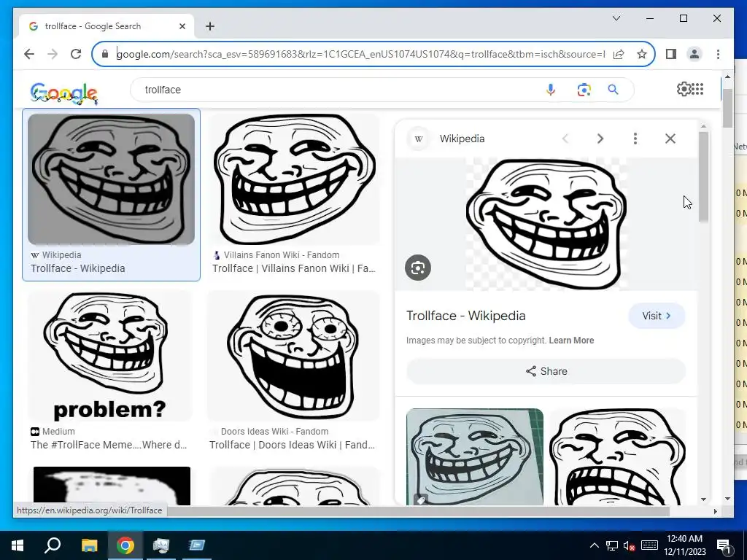This screenshot has height=560, width=747.
Task: Click the 'Trollface - Wikipedia' preview title
Action: [465, 316]
